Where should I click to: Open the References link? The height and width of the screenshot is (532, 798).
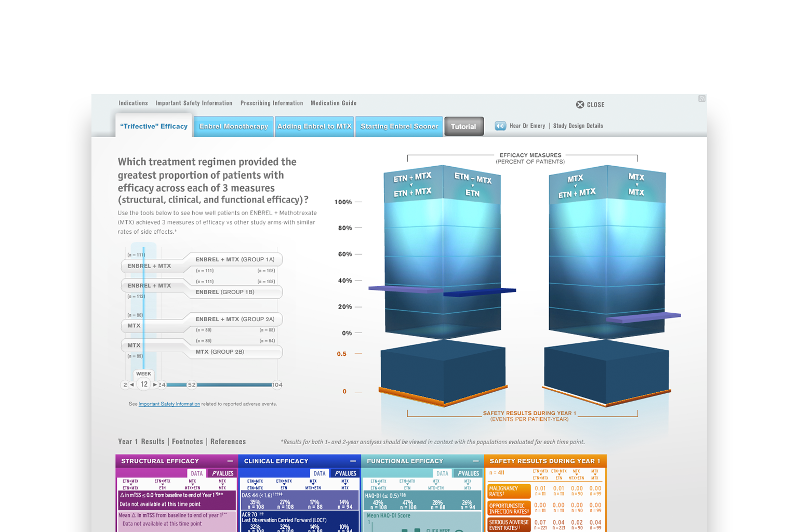pos(228,442)
